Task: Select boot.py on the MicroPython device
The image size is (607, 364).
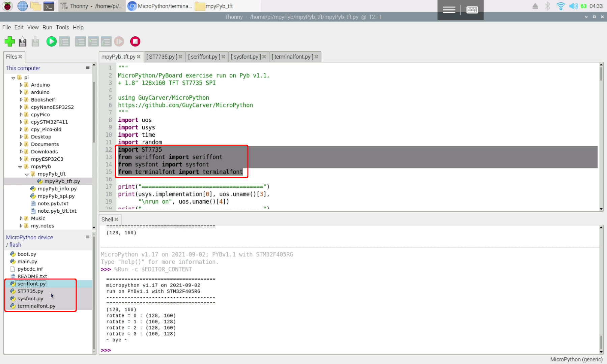Action: click(27, 254)
